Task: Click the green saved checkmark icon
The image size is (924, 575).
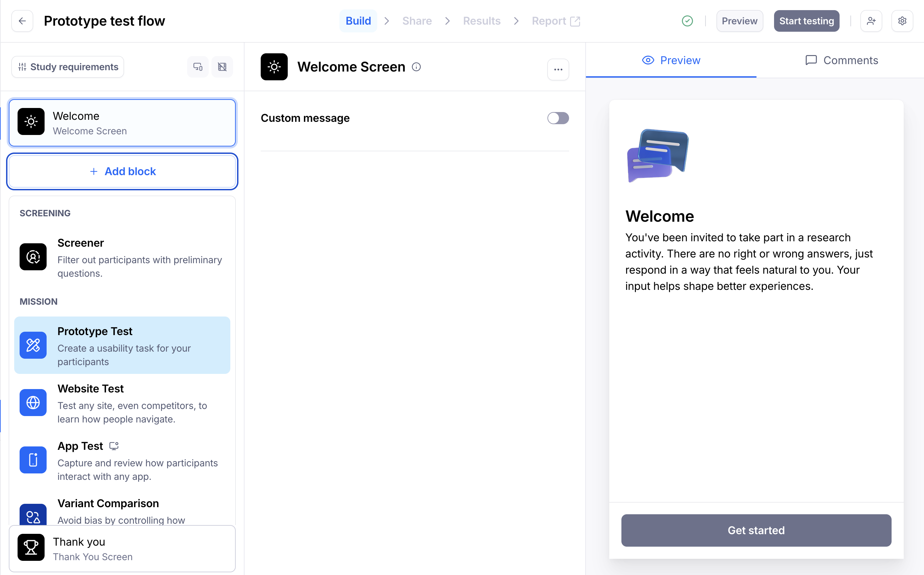Action: point(687,21)
